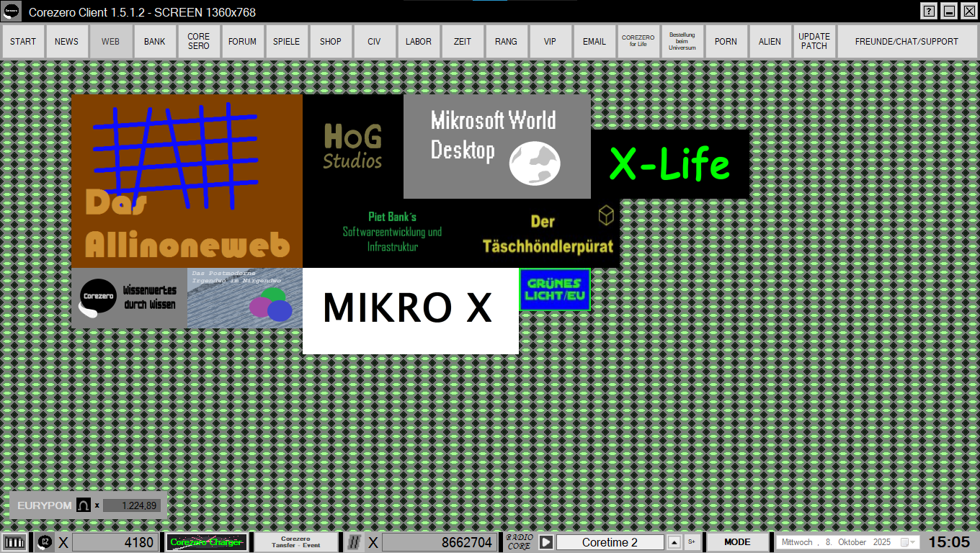Click the HoG Studios logo
The height and width of the screenshot is (553, 980).
point(352,146)
